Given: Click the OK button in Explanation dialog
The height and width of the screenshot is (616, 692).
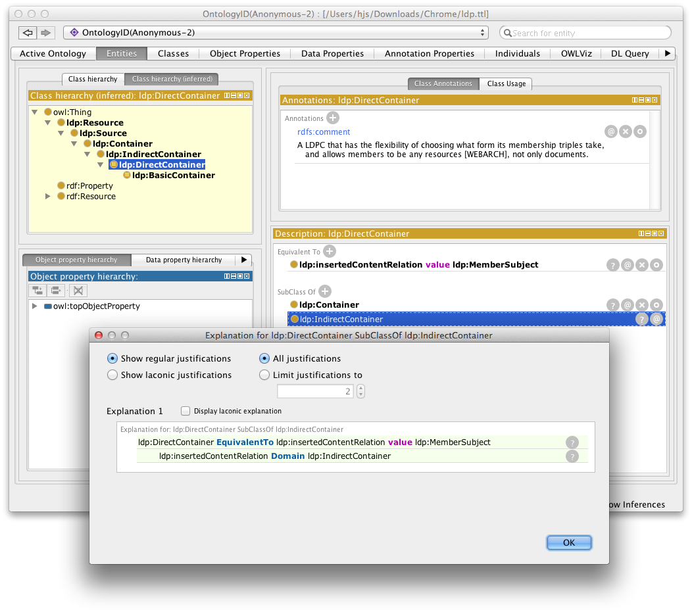Looking at the screenshot, I should pyautogui.click(x=569, y=542).
